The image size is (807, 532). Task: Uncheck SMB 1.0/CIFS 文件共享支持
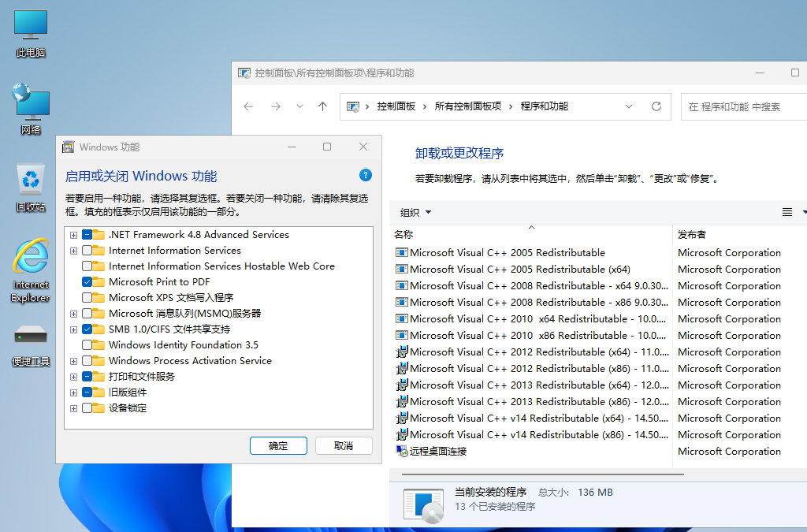pyautogui.click(x=87, y=329)
